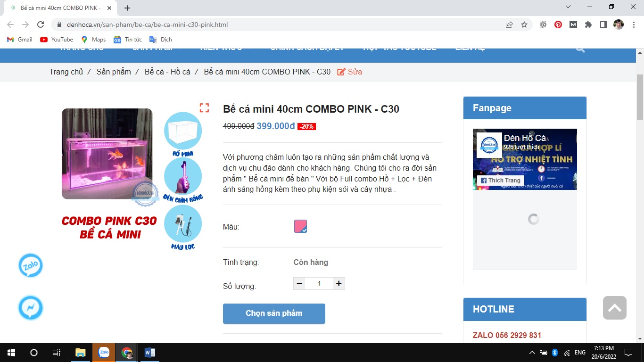Open Chrome extensions puzzle icon

click(x=588, y=25)
